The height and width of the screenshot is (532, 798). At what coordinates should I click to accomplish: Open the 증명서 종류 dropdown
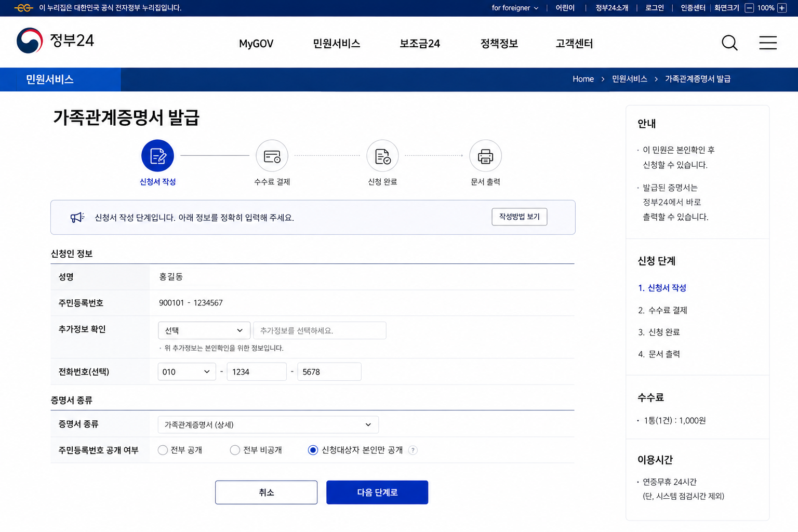coord(268,424)
